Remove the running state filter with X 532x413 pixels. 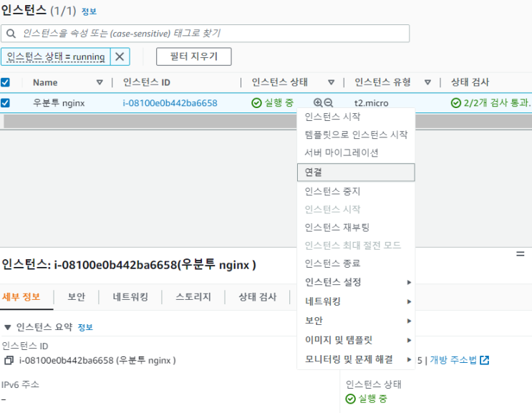click(120, 57)
